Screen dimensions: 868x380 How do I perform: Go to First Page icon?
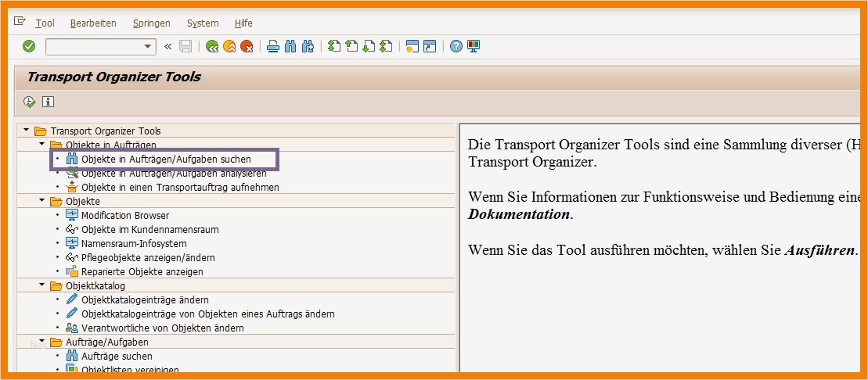tap(333, 46)
